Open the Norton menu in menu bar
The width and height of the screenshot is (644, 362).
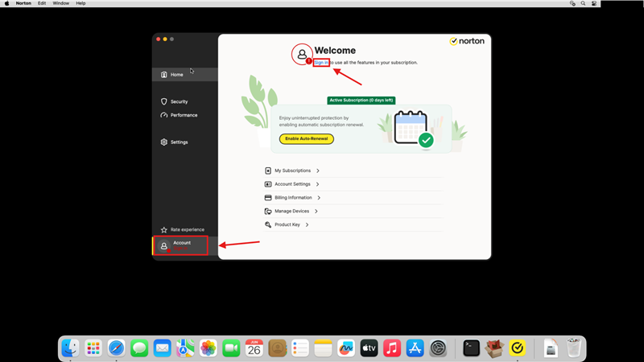pyautogui.click(x=23, y=3)
